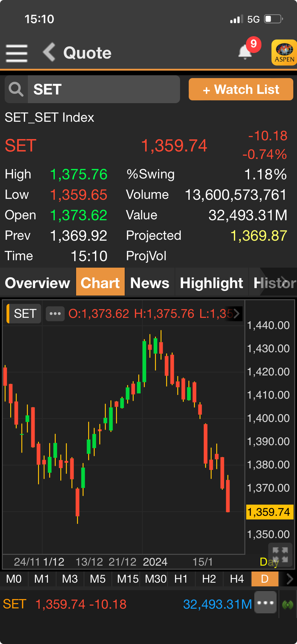
Task: Tap the ASPEN logo icon
Action: (284, 53)
